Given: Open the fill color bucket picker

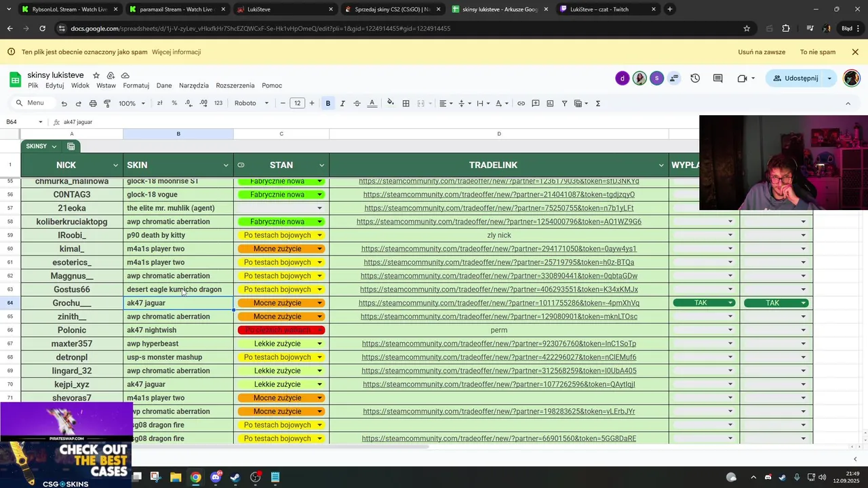Looking at the screenshot, I should click(x=390, y=104).
